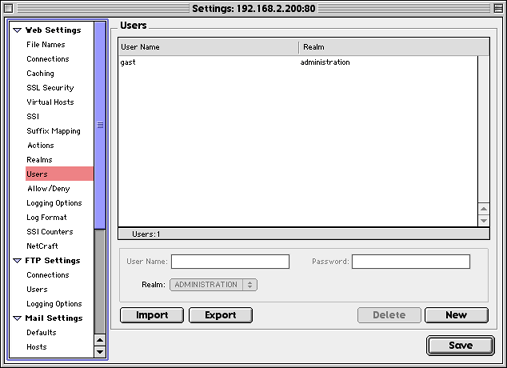Click users list scroll down arrow
The width and height of the screenshot is (507, 368).
coord(483,221)
